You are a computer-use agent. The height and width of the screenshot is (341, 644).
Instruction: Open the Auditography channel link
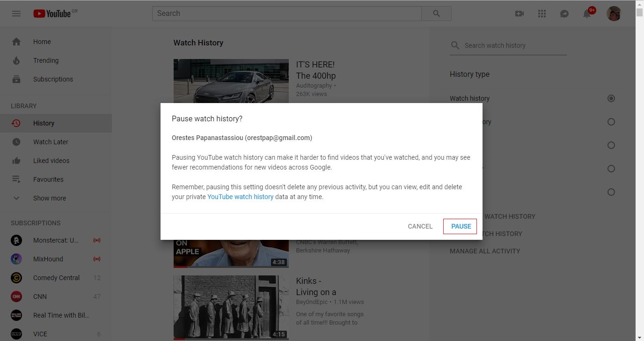[x=314, y=86]
